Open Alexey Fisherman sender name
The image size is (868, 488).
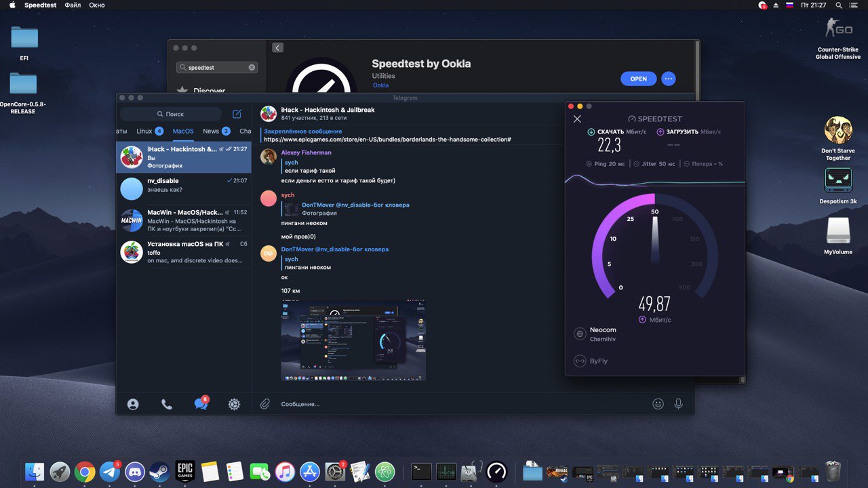click(307, 152)
